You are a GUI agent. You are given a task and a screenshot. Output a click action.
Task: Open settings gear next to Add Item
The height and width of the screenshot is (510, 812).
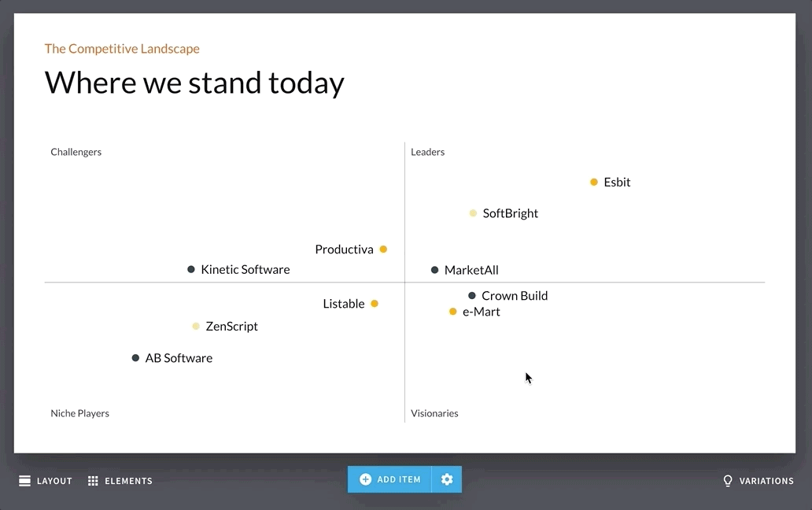coord(447,479)
